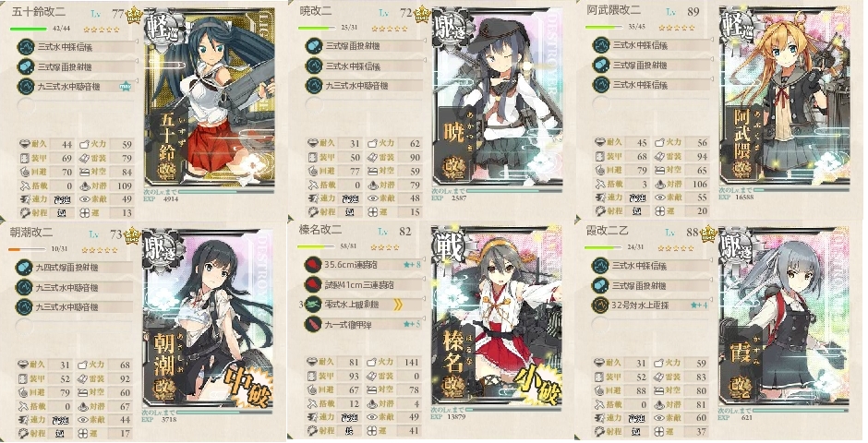This screenshot has width=868, height=443.
Task: Open 五十鈴改二's 九三式水中聴音機 slot marked max
Action: [x=77, y=86]
